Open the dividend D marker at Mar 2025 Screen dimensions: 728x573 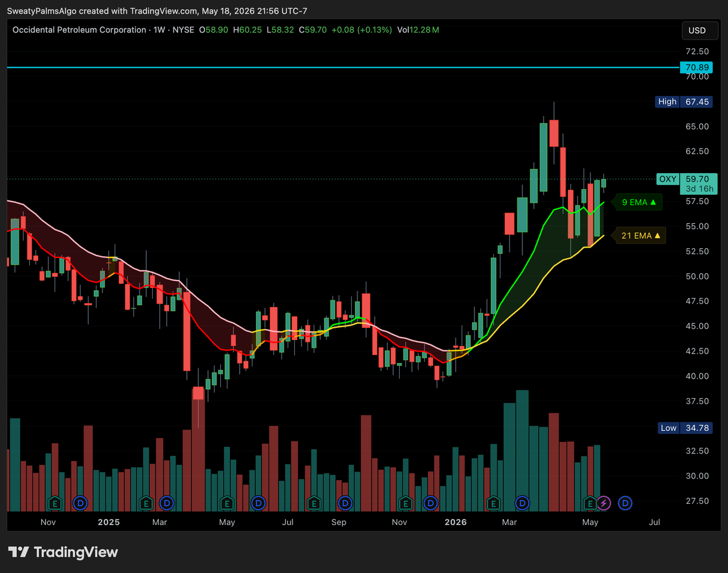click(167, 503)
